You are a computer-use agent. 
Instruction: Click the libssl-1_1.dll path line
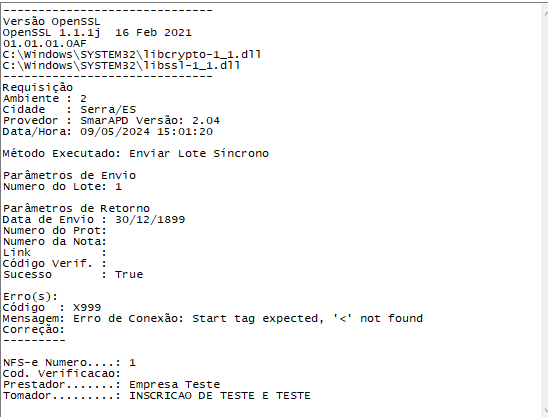(121, 65)
